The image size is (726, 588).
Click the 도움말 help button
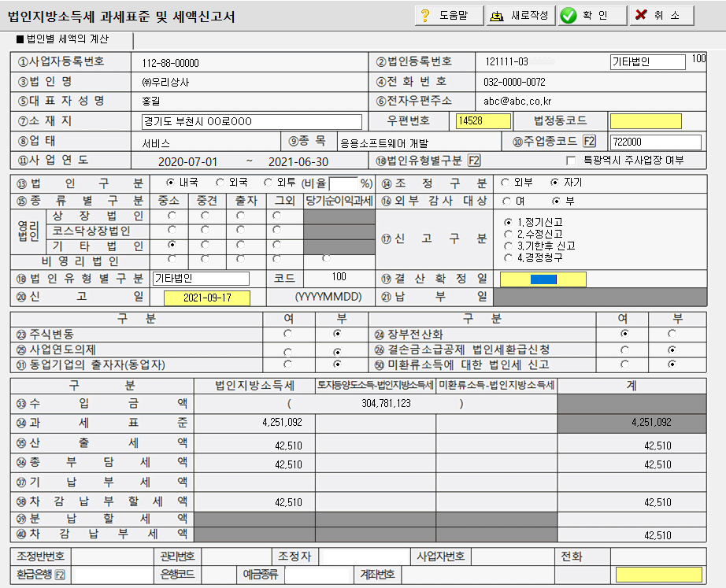[449, 15]
